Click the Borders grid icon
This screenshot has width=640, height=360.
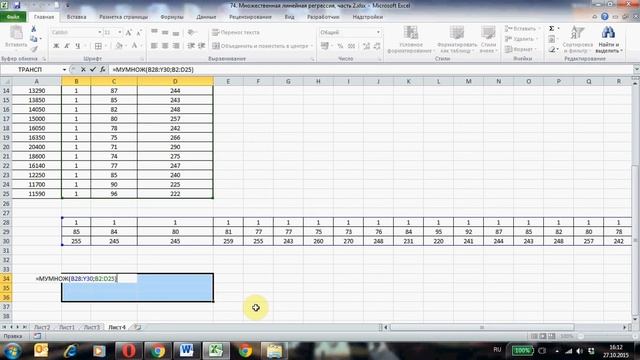pos(98,46)
